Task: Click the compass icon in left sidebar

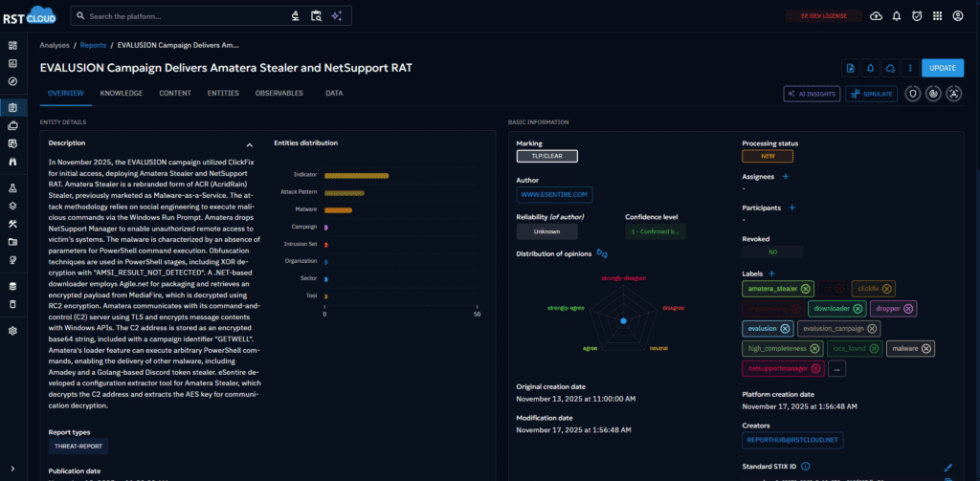Action: tap(12, 81)
